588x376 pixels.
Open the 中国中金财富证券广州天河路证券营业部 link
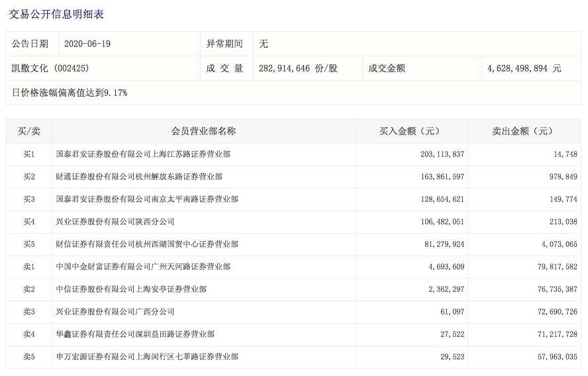143,267
